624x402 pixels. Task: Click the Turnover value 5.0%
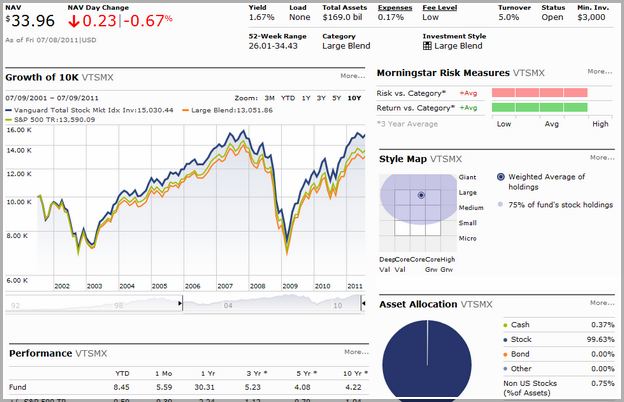pyautogui.click(x=509, y=17)
